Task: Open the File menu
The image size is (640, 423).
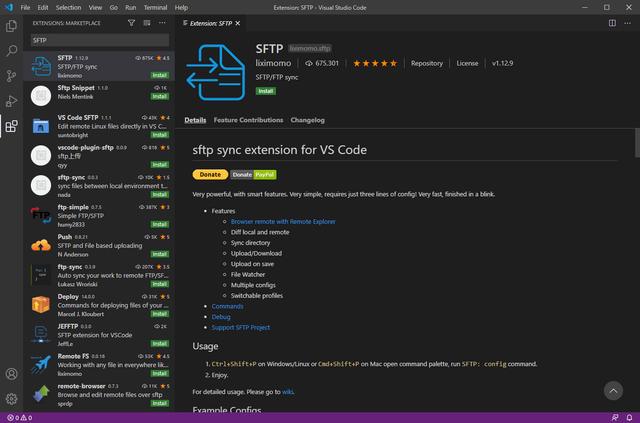Action: click(25, 7)
